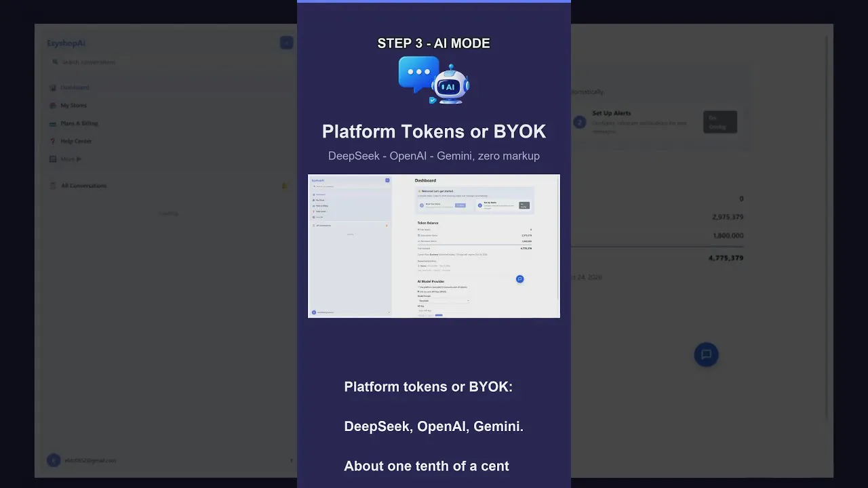The height and width of the screenshot is (488, 868).
Task: Click the Platform Tokens or BYOK headline
Action: 434,131
